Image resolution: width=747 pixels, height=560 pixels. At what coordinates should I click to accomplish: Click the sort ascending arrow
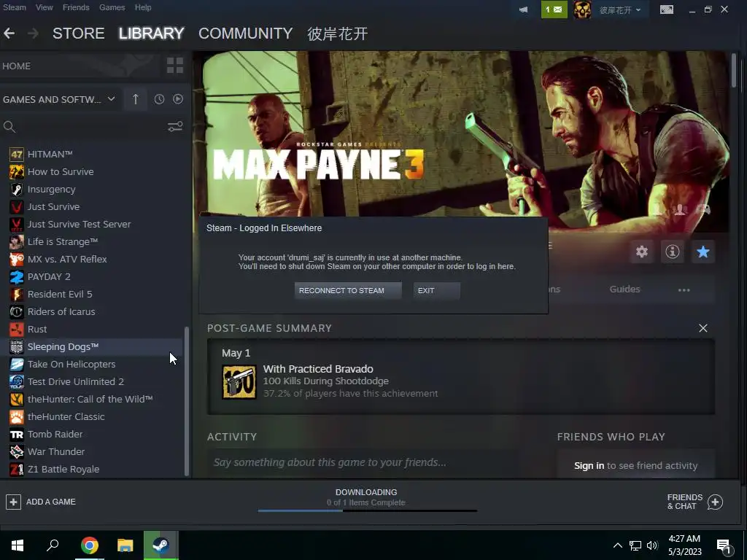[x=135, y=99]
